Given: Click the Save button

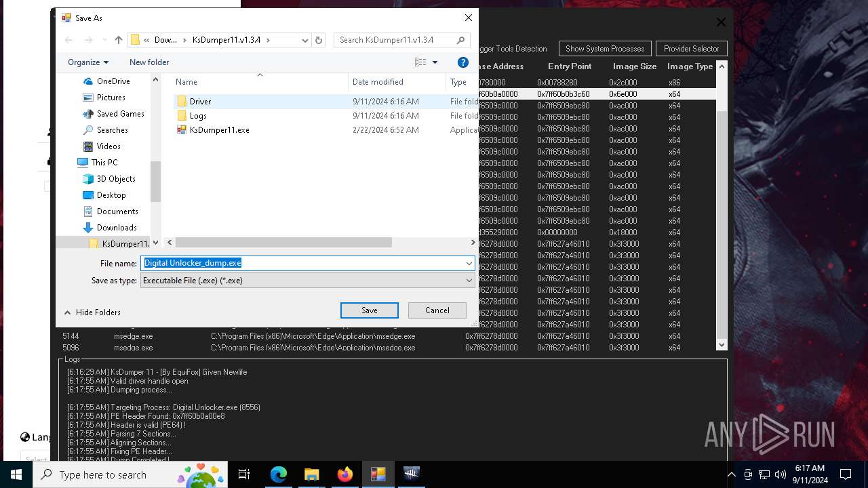Looking at the screenshot, I should 370,310.
